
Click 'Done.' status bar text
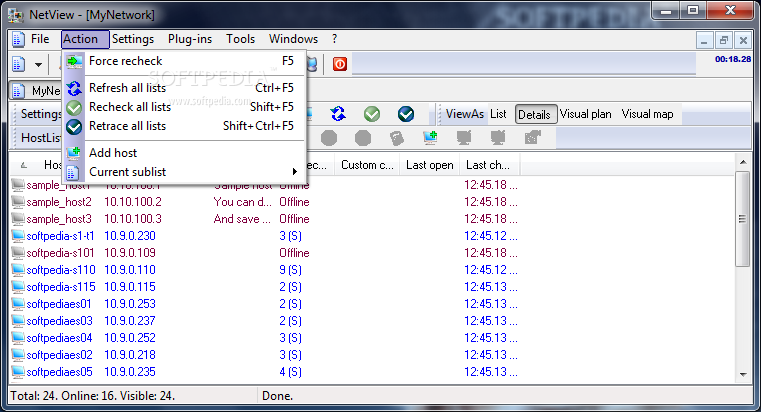(278, 396)
